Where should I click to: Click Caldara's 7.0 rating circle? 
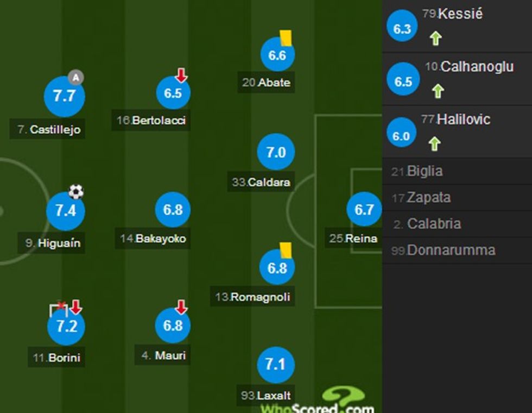(x=276, y=153)
